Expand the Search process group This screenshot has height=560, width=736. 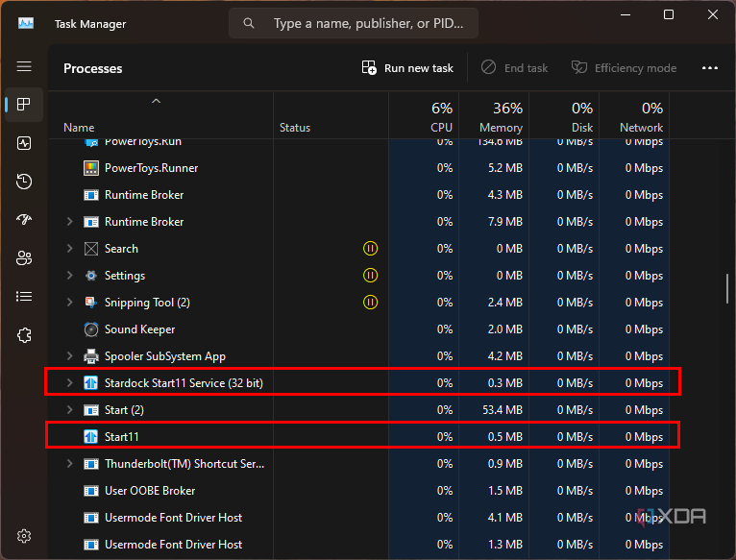[x=69, y=249]
